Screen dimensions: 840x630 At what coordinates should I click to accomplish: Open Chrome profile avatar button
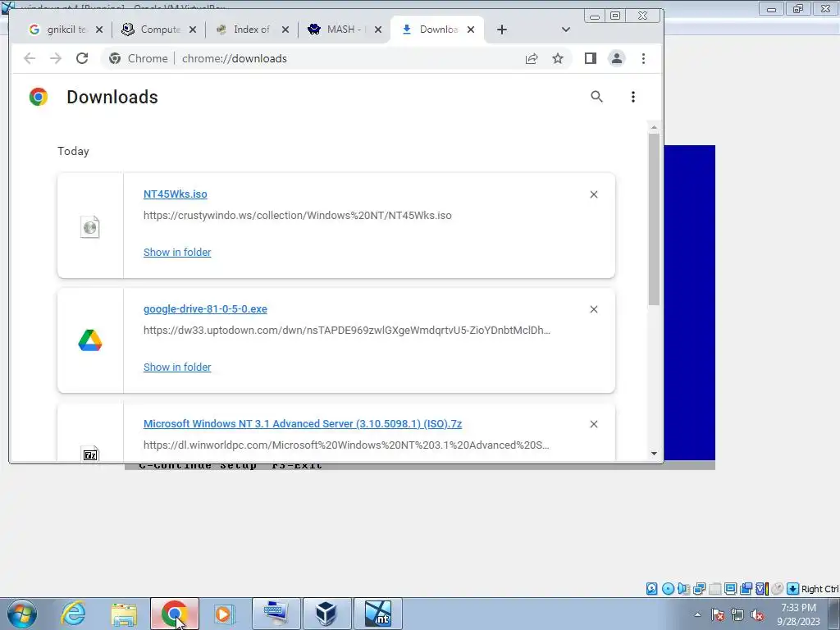tap(617, 58)
